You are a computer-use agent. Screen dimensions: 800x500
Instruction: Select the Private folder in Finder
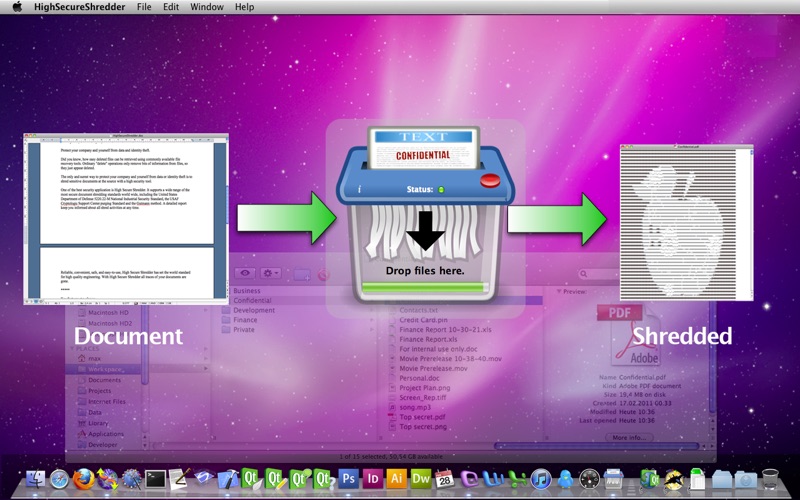(x=243, y=330)
